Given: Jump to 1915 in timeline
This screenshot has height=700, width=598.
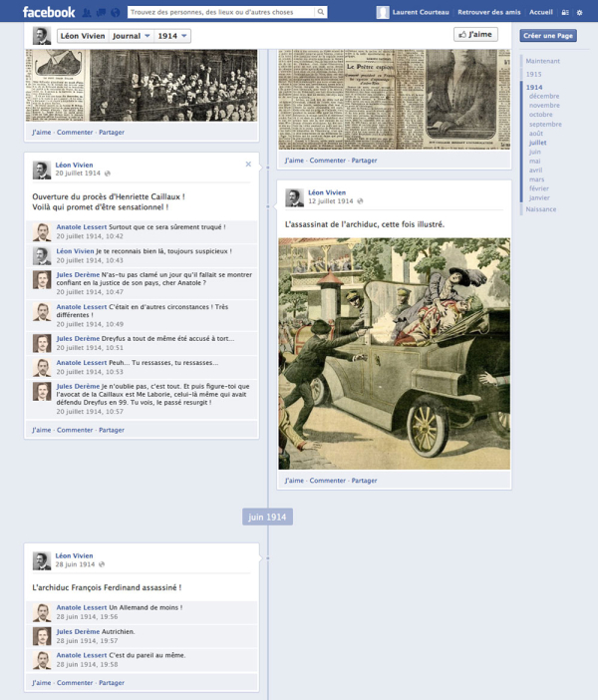Looking at the screenshot, I should 533,74.
